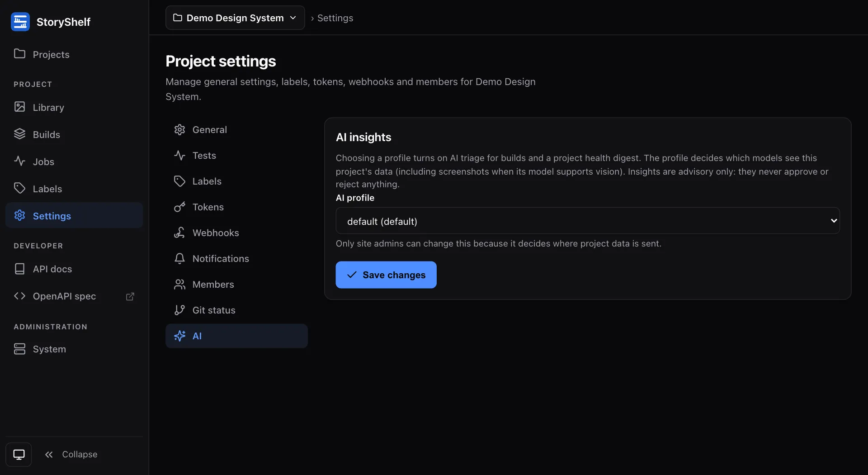Open the AI profile select dropdown

[588, 221]
